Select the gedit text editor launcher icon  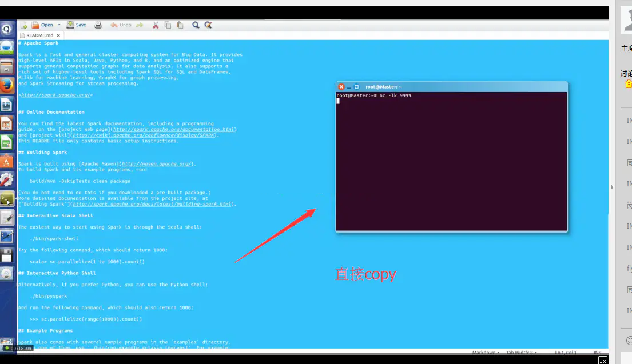[x=6, y=218]
